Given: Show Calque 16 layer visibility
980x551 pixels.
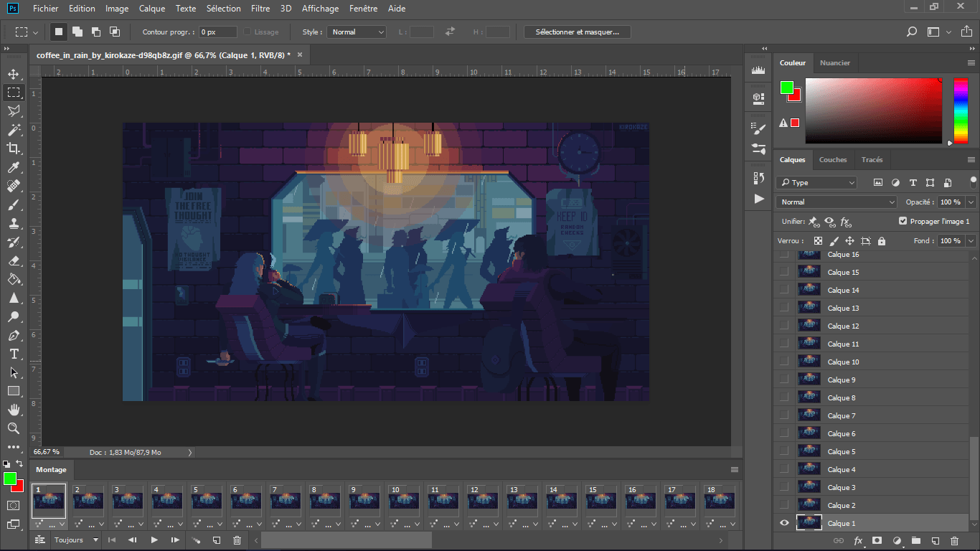Looking at the screenshot, I should (x=784, y=255).
